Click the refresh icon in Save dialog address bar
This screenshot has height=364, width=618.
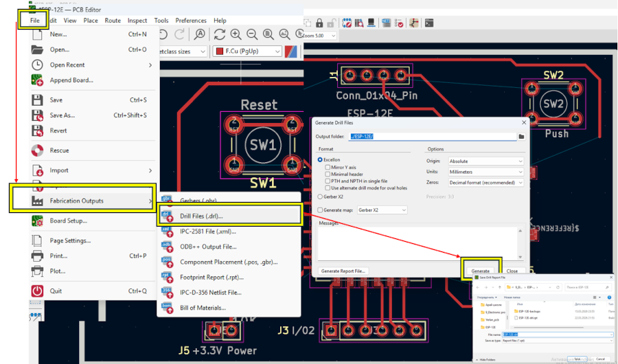coord(558,287)
